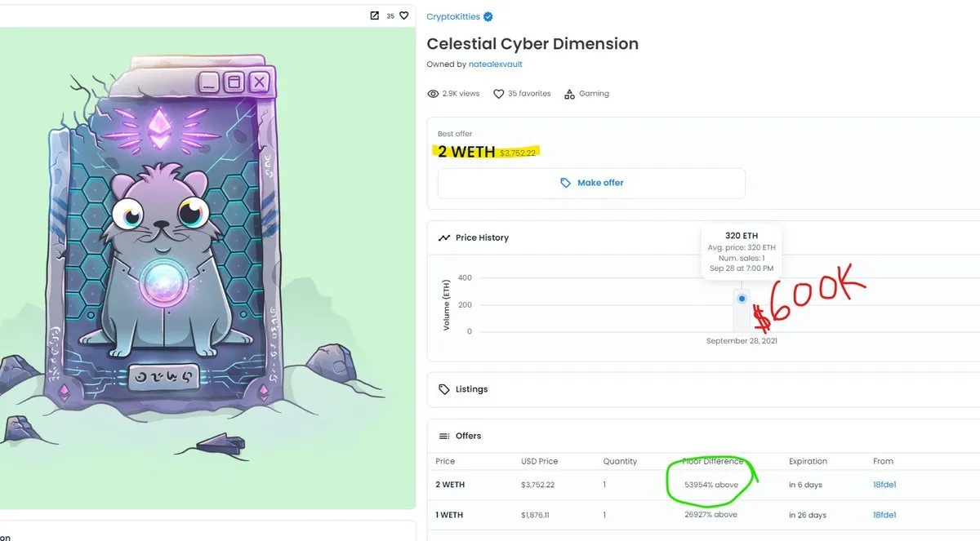The height and width of the screenshot is (541, 980).
Task: Click the verified badge next to CryptoKitties
Action: 488,16
